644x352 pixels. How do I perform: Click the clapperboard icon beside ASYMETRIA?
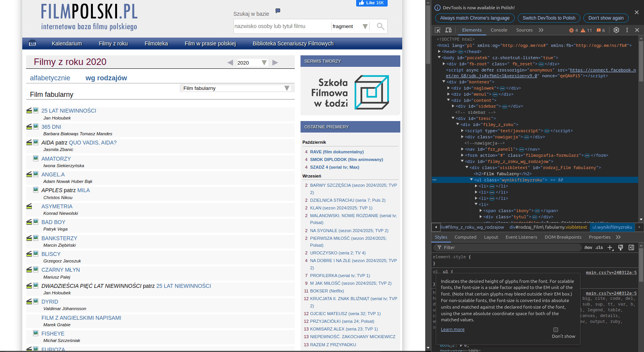coord(29,206)
